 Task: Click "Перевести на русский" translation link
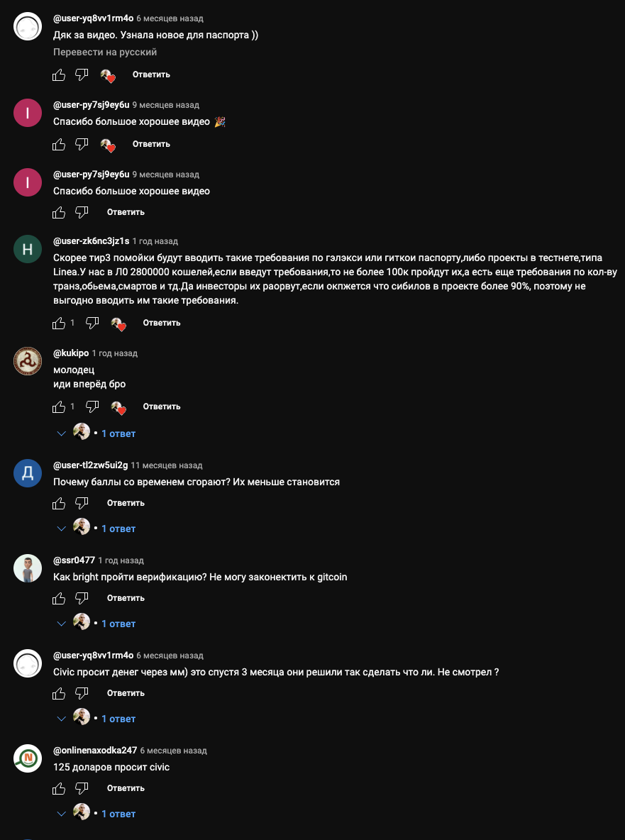click(x=105, y=52)
